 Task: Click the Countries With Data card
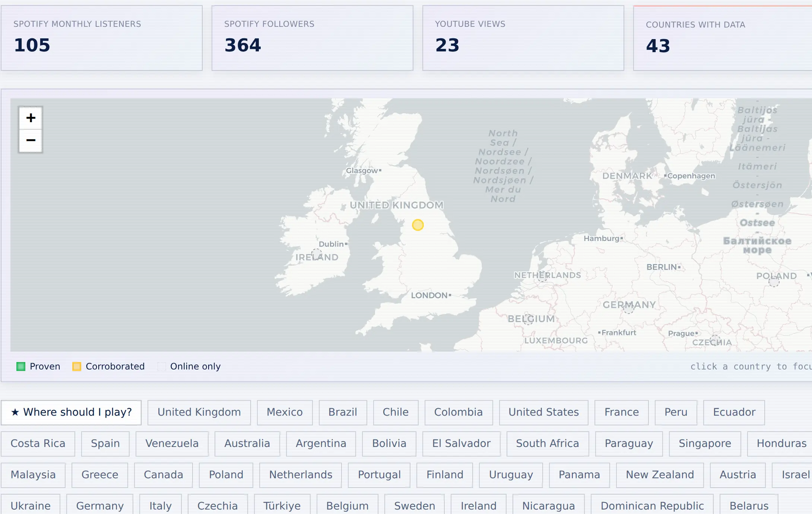pyautogui.click(x=723, y=38)
